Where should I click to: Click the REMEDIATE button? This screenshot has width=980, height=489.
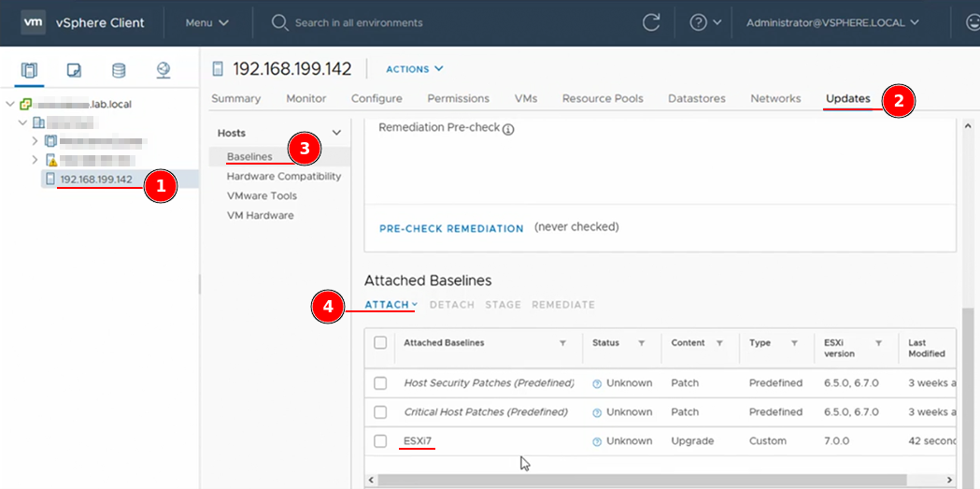[x=563, y=305]
